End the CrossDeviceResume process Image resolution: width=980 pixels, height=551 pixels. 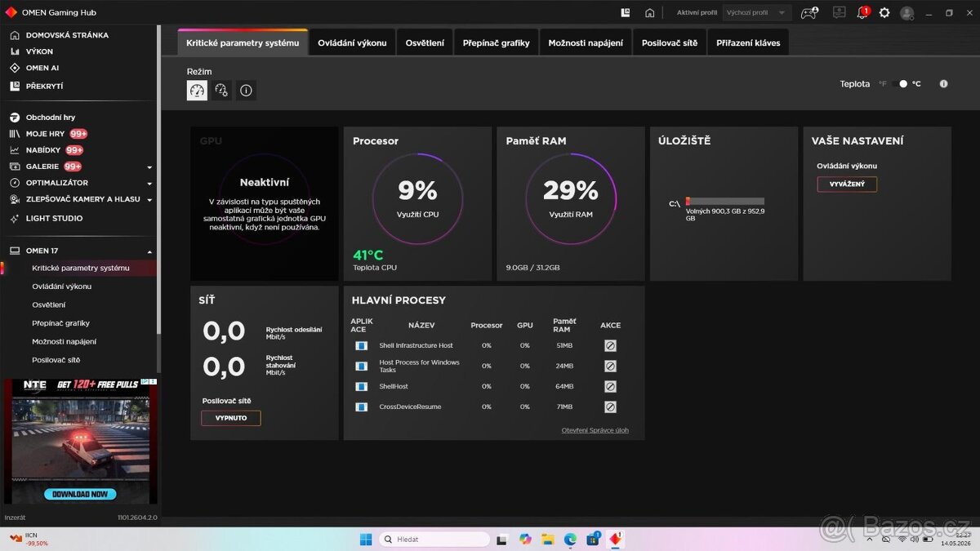pos(610,407)
